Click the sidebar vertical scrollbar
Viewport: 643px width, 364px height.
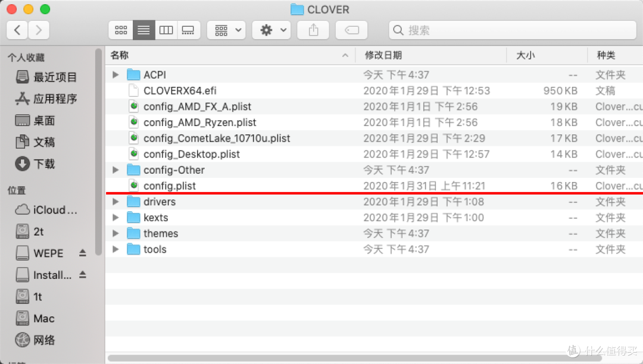click(x=98, y=152)
